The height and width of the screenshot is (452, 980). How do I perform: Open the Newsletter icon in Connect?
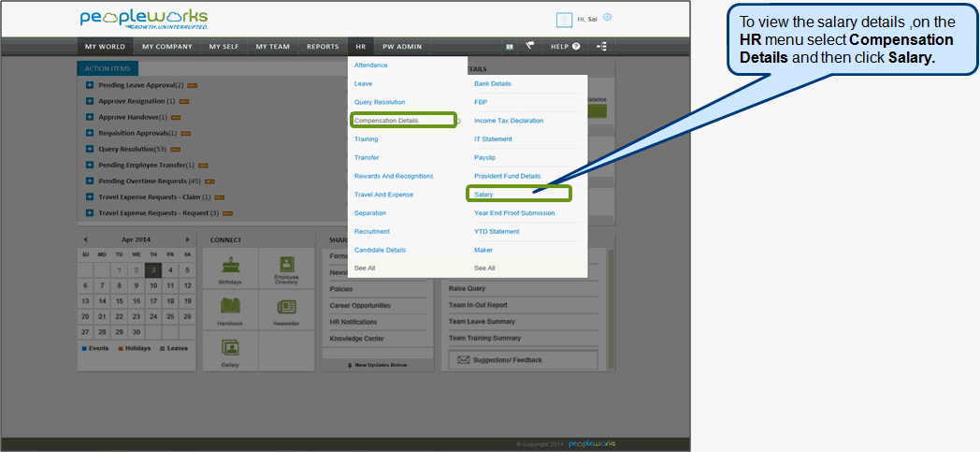point(286,309)
